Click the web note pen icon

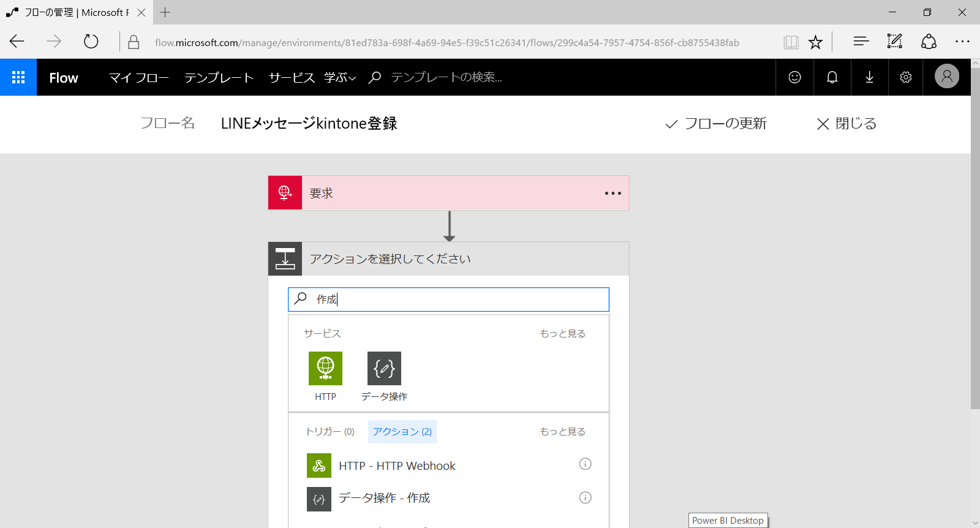[x=895, y=42]
